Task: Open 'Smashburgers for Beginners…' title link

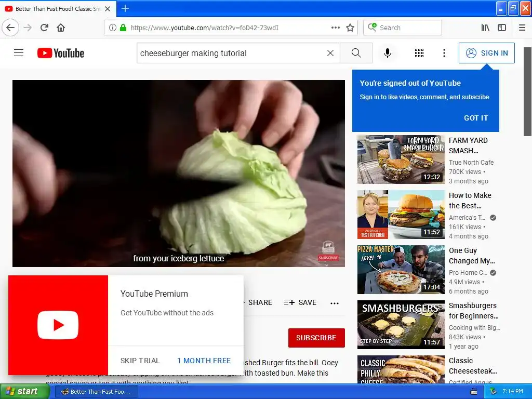Action: [474, 311]
